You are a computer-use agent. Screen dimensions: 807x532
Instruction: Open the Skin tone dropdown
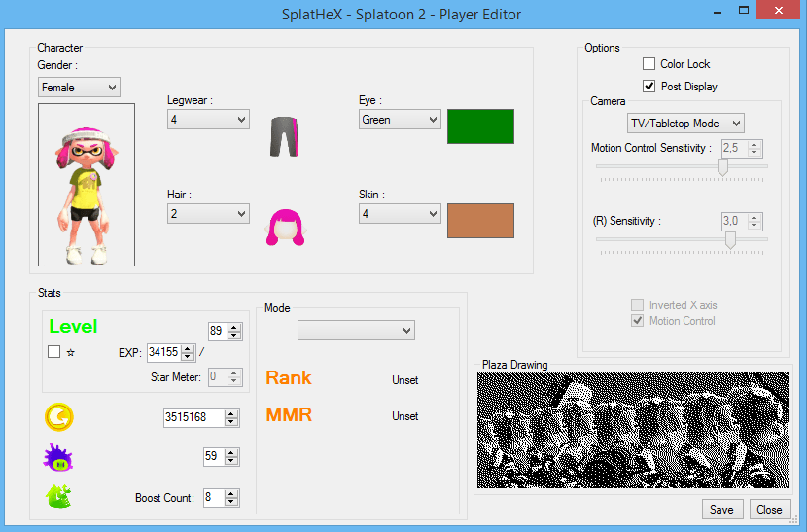pos(400,214)
